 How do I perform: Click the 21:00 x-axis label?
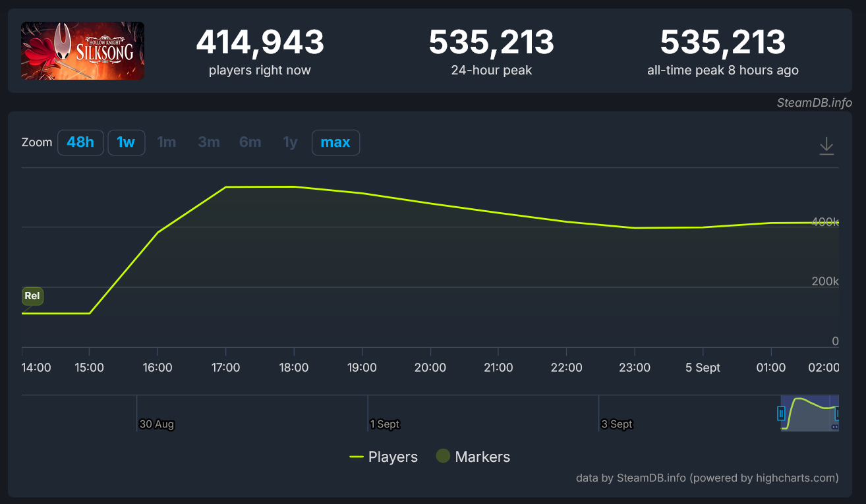point(498,368)
